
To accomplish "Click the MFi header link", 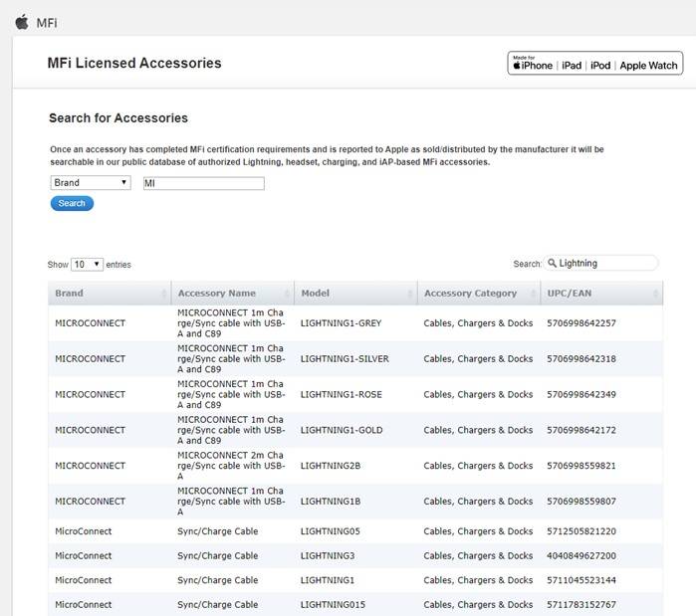I will click(x=47, y=23).
